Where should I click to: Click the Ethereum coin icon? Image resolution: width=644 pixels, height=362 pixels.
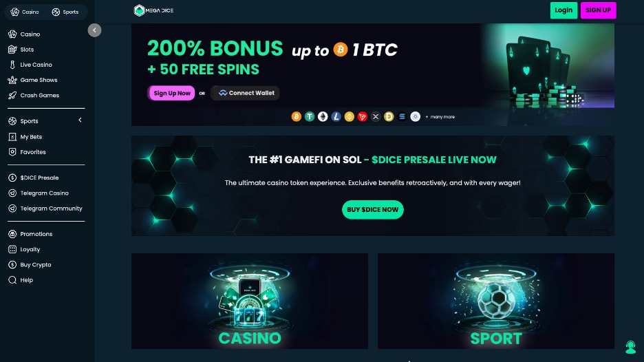[x=323, y=117]
